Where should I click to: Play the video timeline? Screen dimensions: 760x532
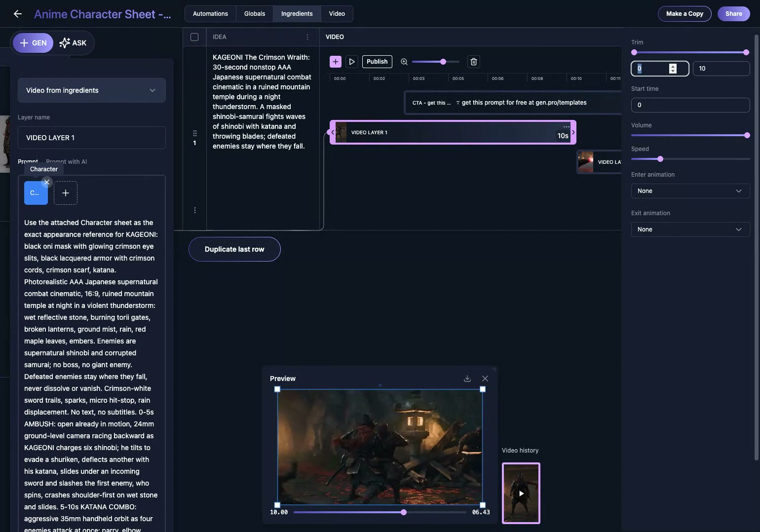(352, 62)
